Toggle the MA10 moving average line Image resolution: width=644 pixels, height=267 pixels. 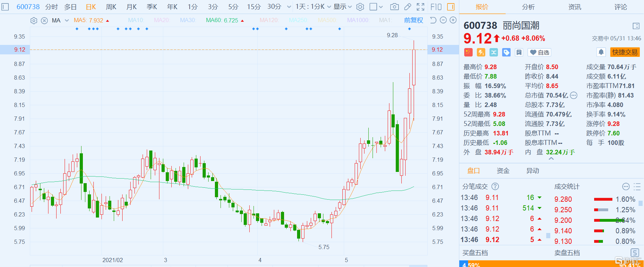[x=136, y=20]
